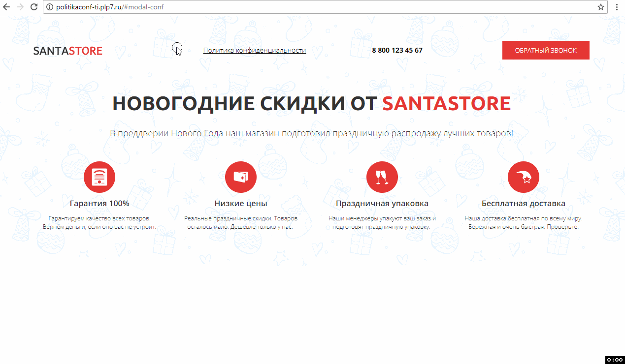Click the red wallet low prices icon
The height and width of the screenshot is (364, 625).
tap(241, 177)
